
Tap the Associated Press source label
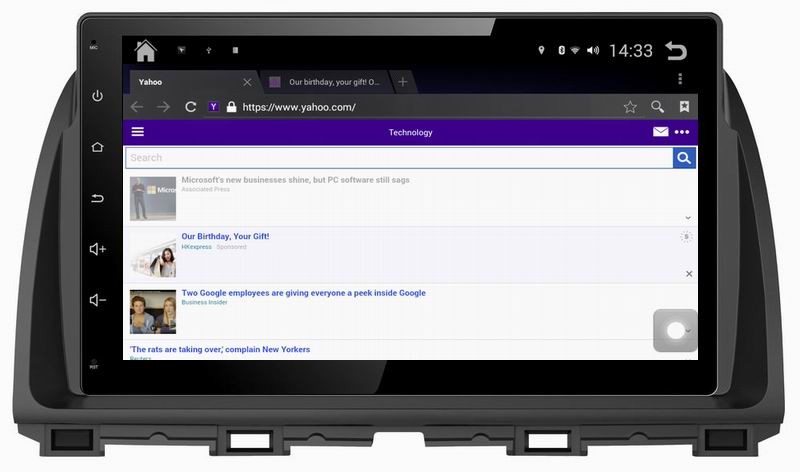pos(206,189)
